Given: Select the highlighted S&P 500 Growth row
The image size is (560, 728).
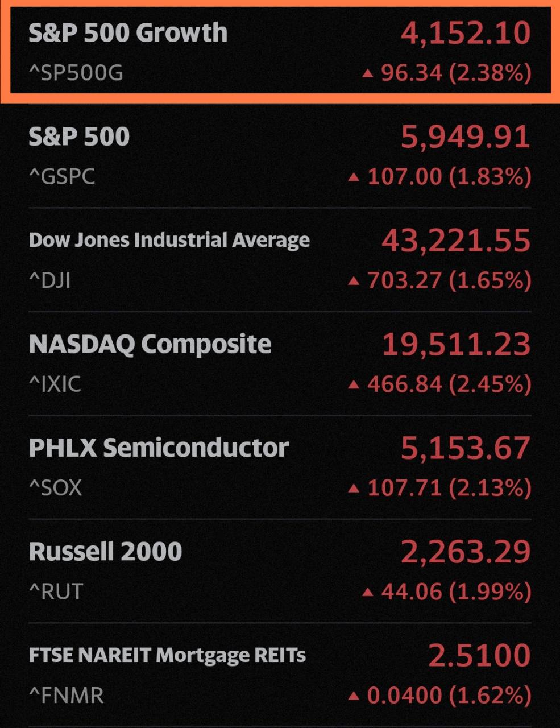Looking at the screenshot, I should coord(280,51).
